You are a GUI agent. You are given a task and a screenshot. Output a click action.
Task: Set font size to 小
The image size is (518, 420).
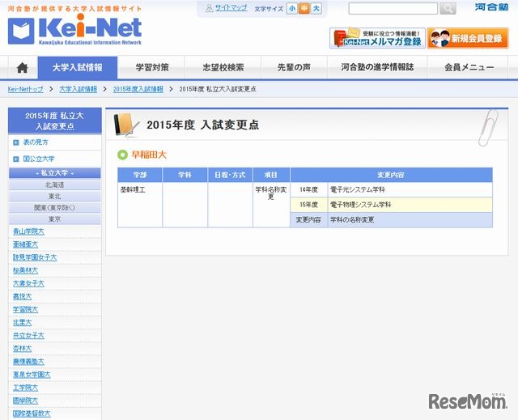(292, 9)
